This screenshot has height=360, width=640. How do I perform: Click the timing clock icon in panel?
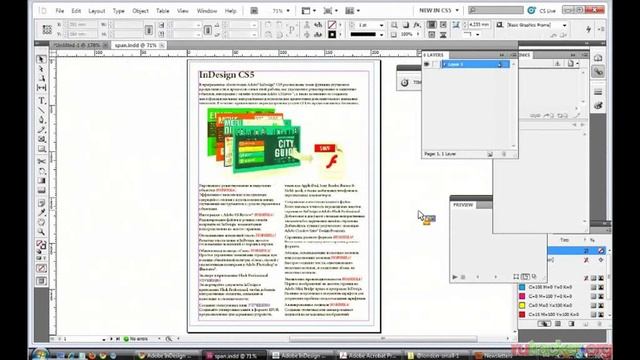[404, 82]
